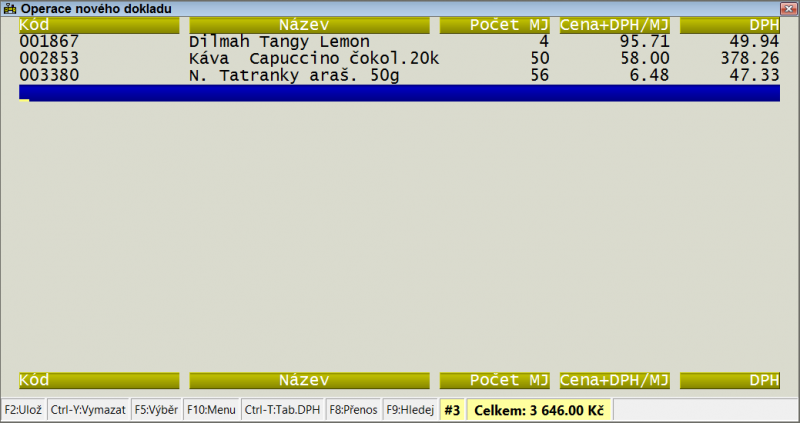The image size is (800, 423).
Task: Click the bottom Cena+DPH/MJ column footer
Action: (x=614, y=380)
